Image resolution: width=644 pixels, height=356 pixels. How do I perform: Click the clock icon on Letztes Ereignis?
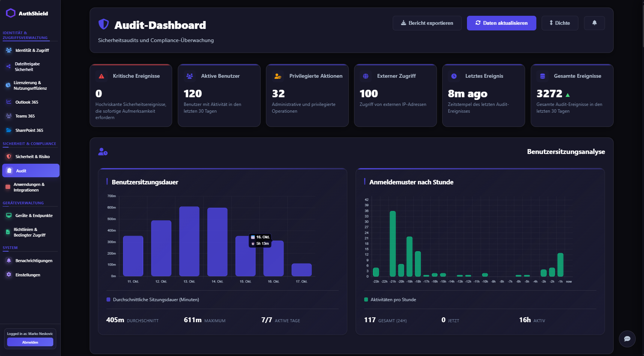[454, 76]
